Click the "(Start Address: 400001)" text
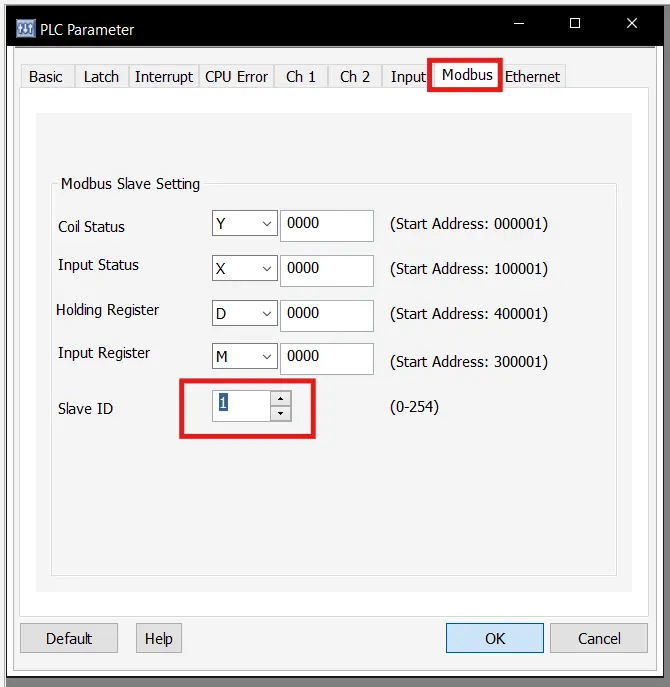This screenshot has height=687, width=670. [x=469, y=314]
